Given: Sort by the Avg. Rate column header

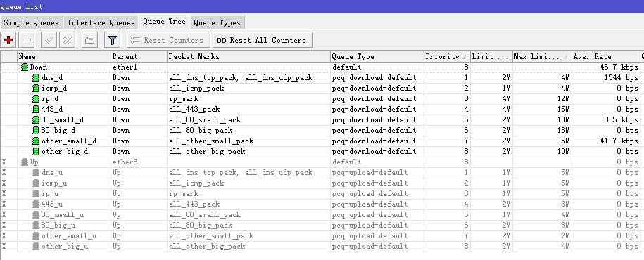Looking at the screenshot, I should (606, 57).
